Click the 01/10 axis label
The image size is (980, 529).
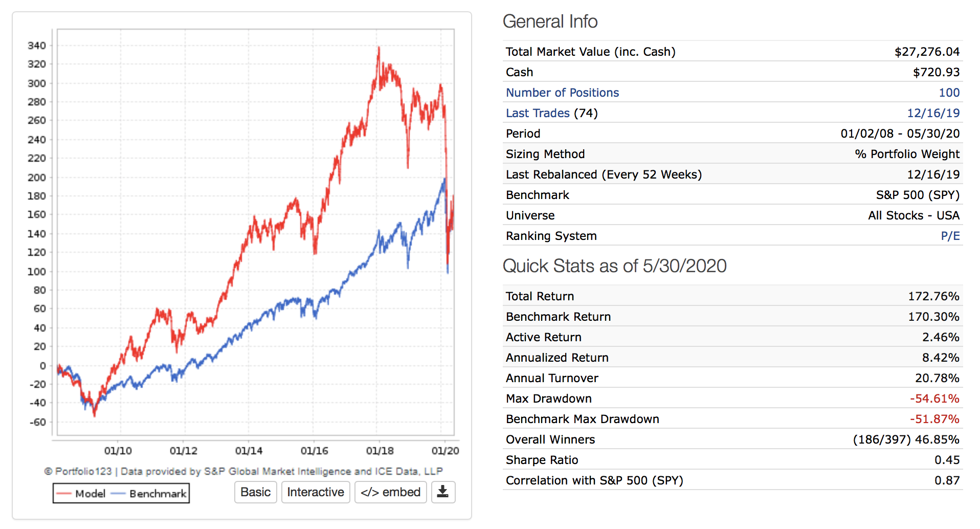[118, 451]
